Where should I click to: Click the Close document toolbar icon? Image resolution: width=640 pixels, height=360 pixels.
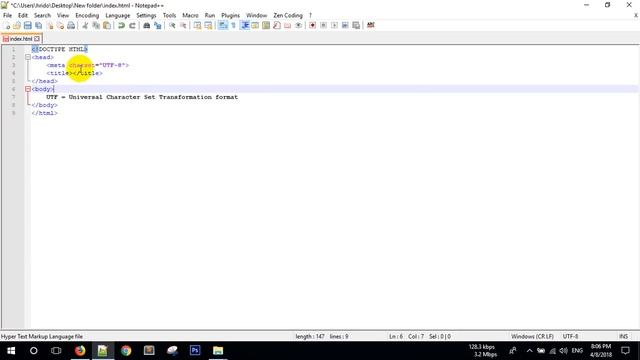pos(49,25)
